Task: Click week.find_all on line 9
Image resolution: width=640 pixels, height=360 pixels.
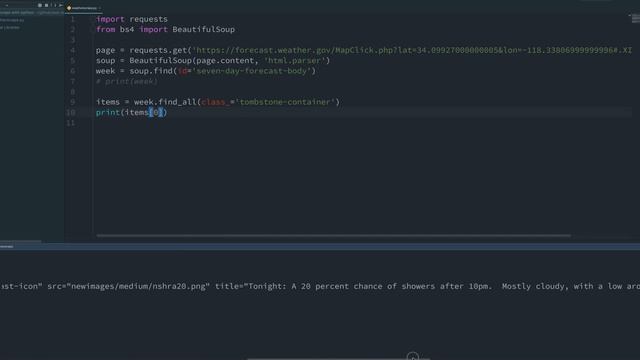Action: pyautogui.click(x=165, y=102)
